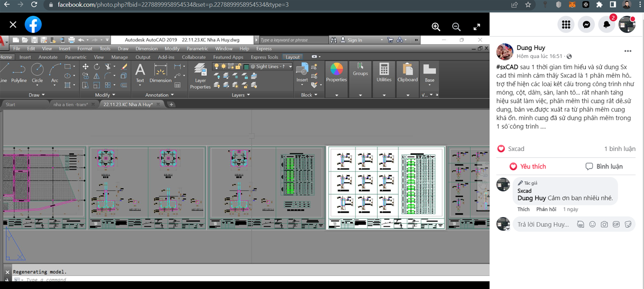Switch to nha a tien -tram drawing tab
The image size is (644, 289).
point(71,104)
